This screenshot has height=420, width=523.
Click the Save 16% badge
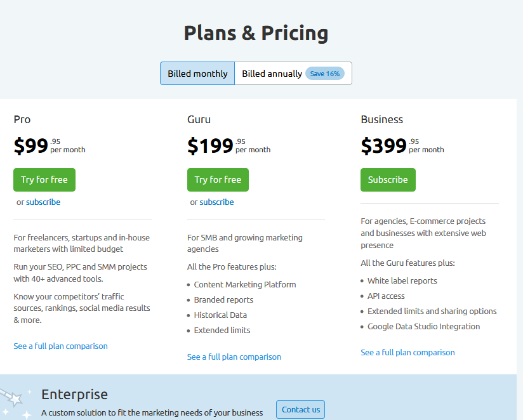[325, 74]
